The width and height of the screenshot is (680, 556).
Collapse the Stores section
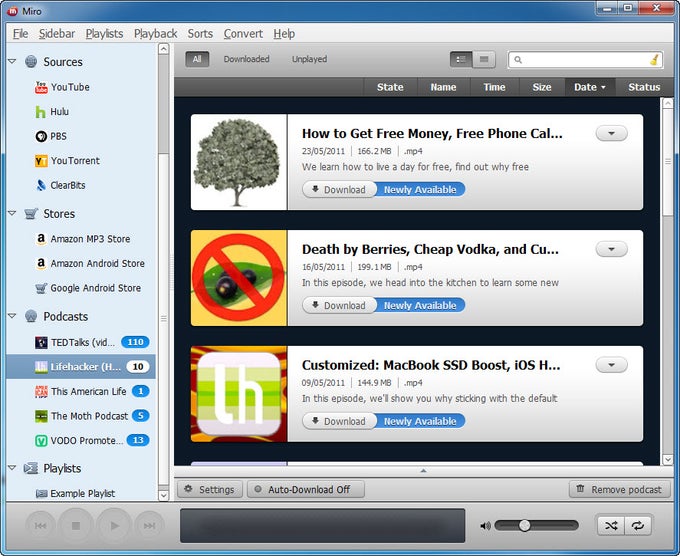(12, 213)
